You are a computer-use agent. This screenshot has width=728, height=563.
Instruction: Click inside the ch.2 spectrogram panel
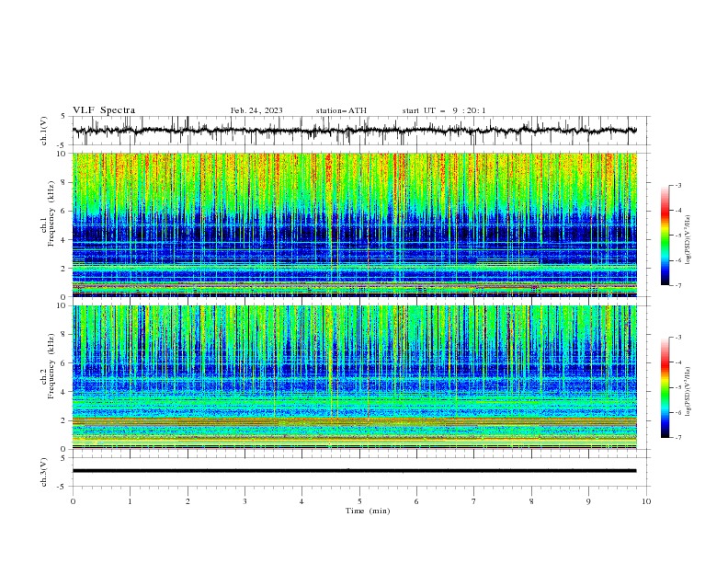click(354, 377)
